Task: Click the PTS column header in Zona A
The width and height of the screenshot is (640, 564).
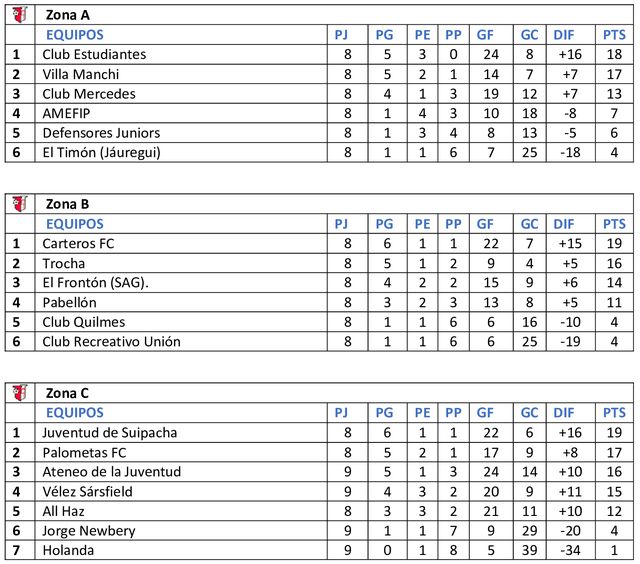Action: click(614, 35)
